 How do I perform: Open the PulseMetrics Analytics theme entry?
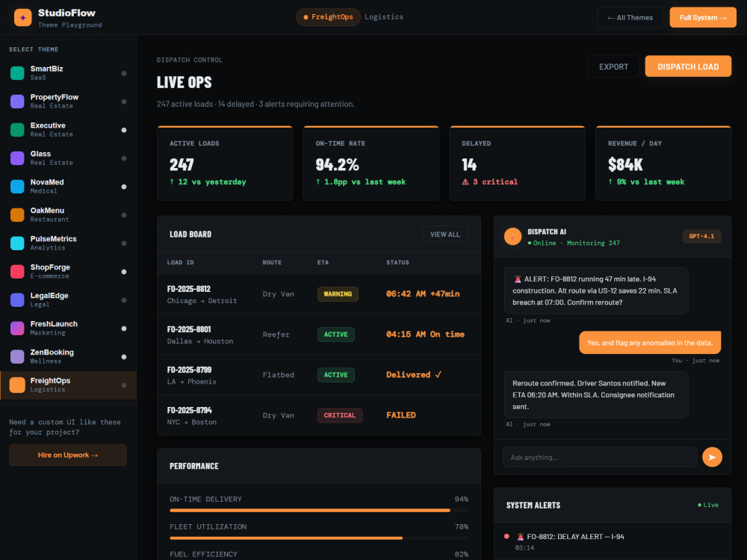click(x=68, y=243)
